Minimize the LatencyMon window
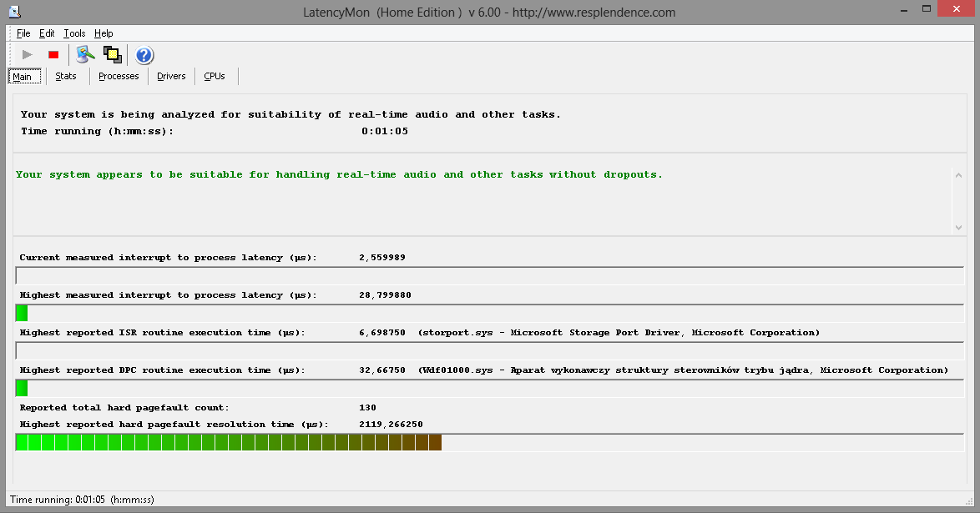 tap(904, 9)
